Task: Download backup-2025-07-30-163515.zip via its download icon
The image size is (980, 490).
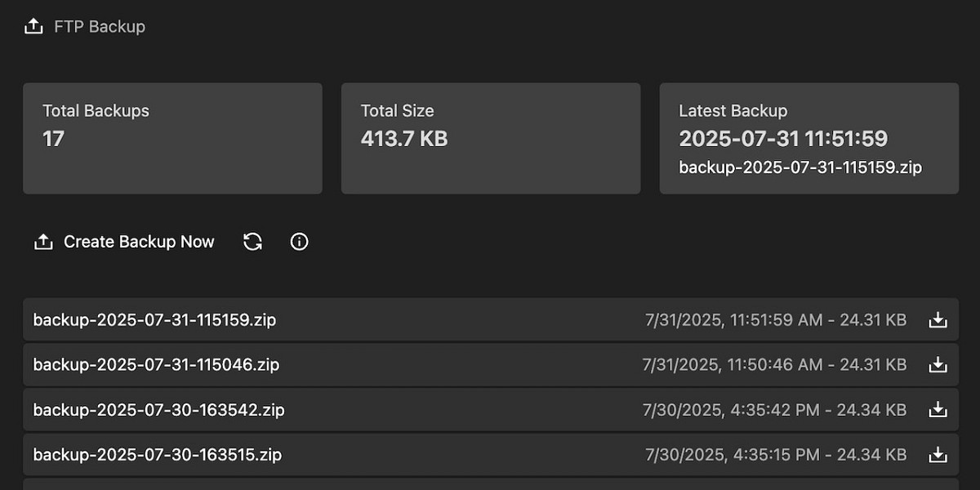Action: point(938,455)
